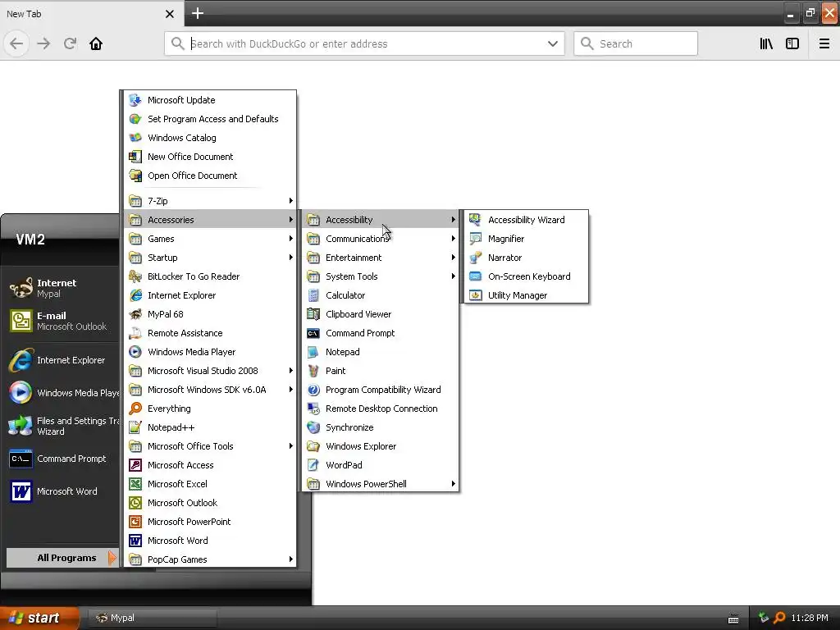The image size is (840, 630).
Task: Click Microsoft Word in All Programs list
Action: 210,541
